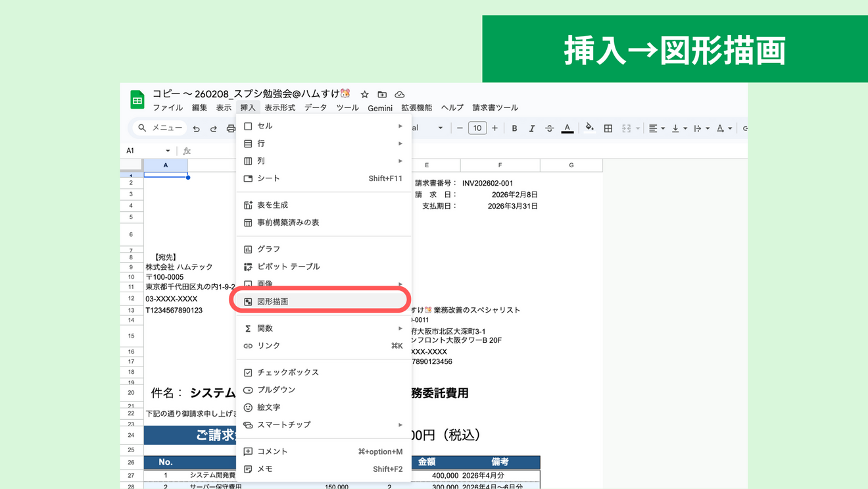Insert a メモ note

[x=324, y=469]
